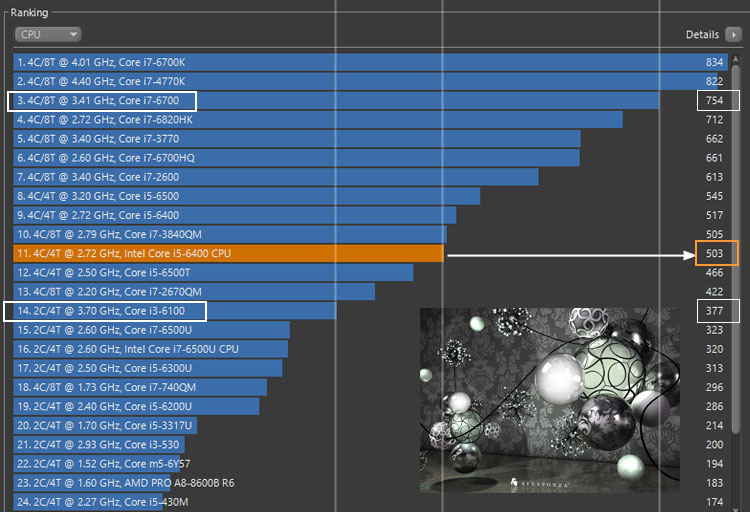This screenshot has height=512, width=750.
Task: Click the score value 505
Action: (714, 234)
